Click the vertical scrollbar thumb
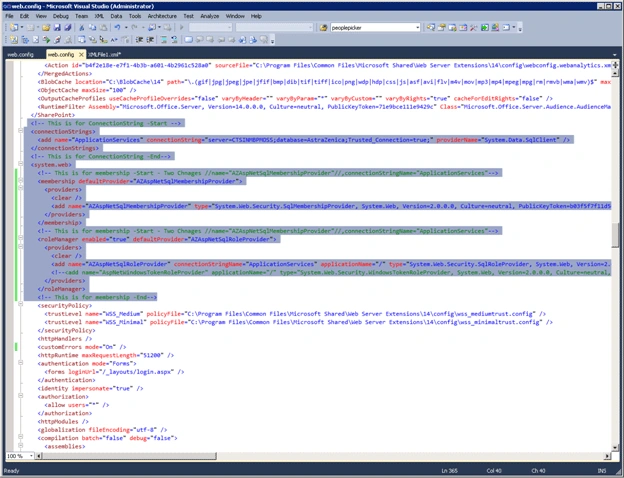 615,235
